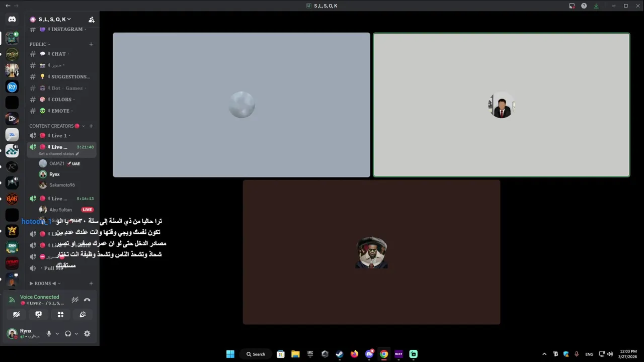644x362 pixels.
Task: Disconnect from voice with hang-up icon
Action: click(87, 300)
